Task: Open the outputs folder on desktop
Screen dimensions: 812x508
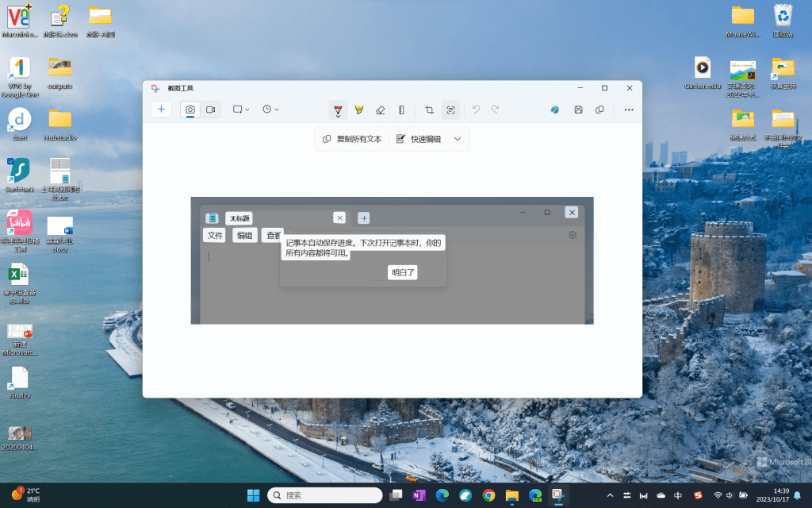Action: point(60,72)
